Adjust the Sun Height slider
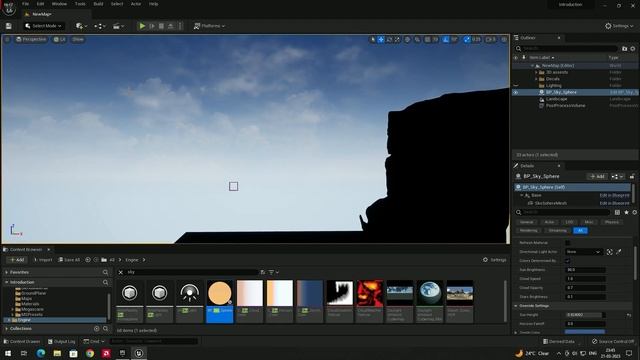This screenshot has height=360, width=640. click(585, 315)
